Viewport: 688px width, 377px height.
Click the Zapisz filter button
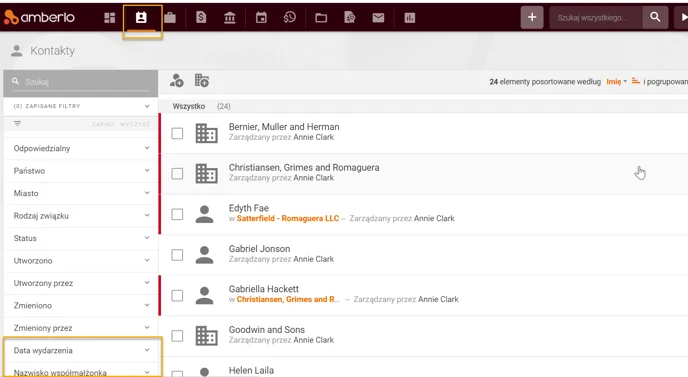click(103, 124)
